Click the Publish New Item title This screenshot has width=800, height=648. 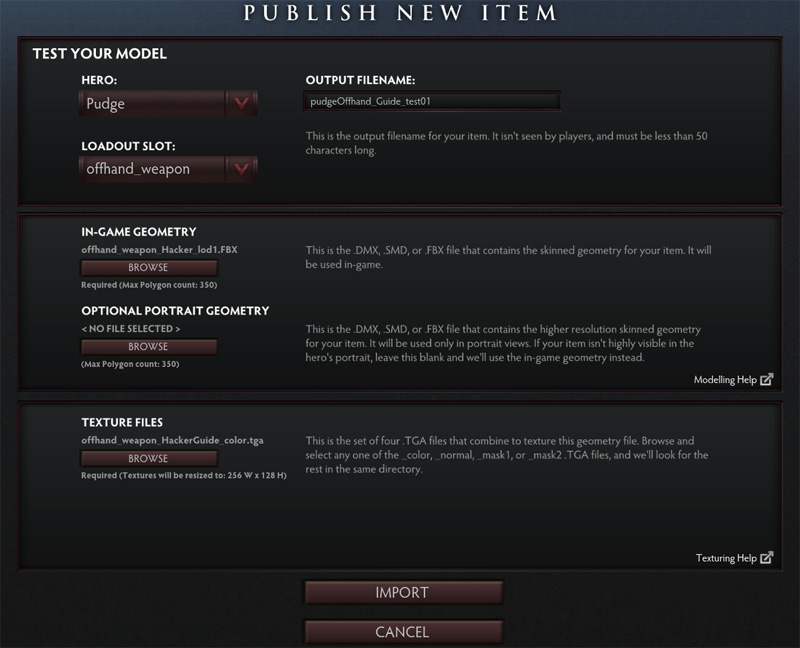(400, 14)
